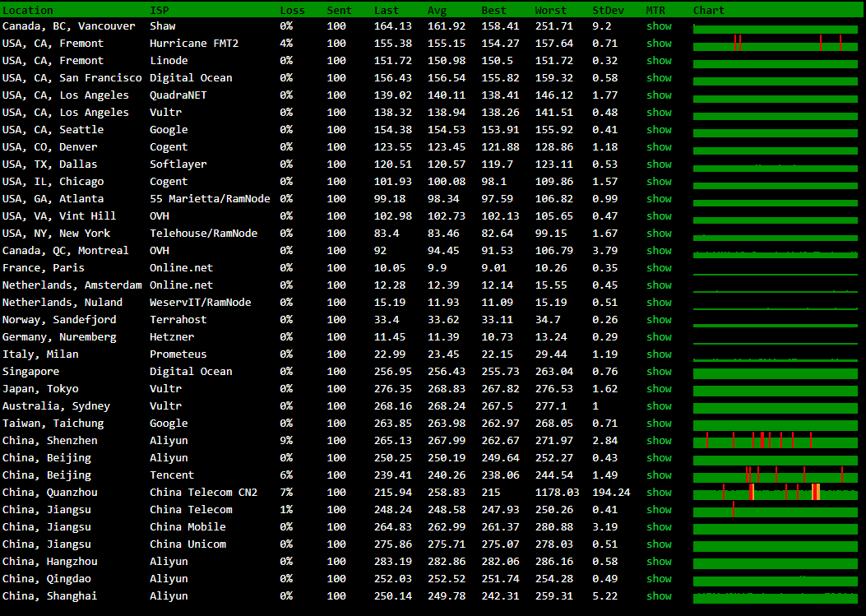Open show link for Hetzner Nuremberg
This screenshot has height=616, width=866.
pos(659,337)
